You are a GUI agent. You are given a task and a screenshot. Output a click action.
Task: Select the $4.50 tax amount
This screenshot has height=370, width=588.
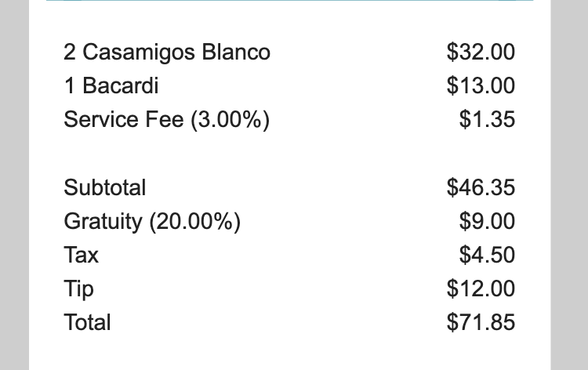click(x=487, y=256)
